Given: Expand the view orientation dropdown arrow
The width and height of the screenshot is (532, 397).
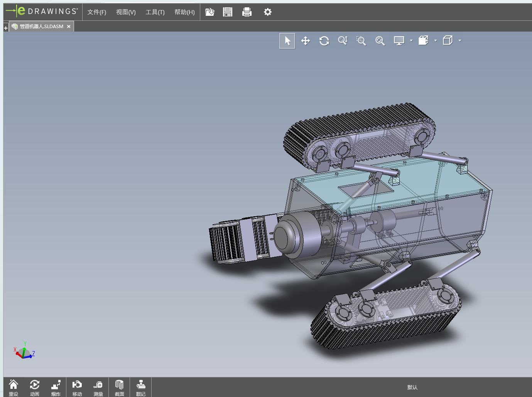Looking at the screenshot, I should 436,40.
